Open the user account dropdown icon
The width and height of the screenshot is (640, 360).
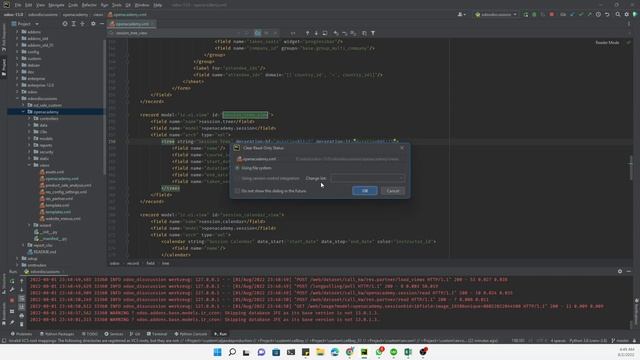(x=462, y=14)
